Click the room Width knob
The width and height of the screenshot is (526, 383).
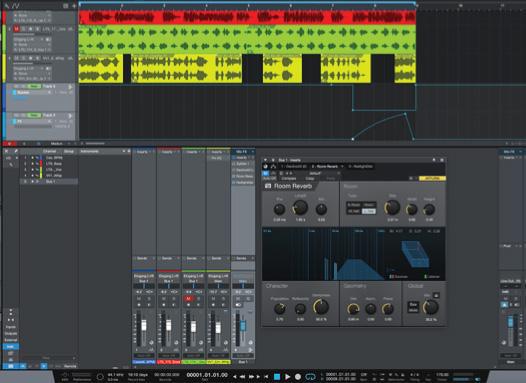point(412,210)
